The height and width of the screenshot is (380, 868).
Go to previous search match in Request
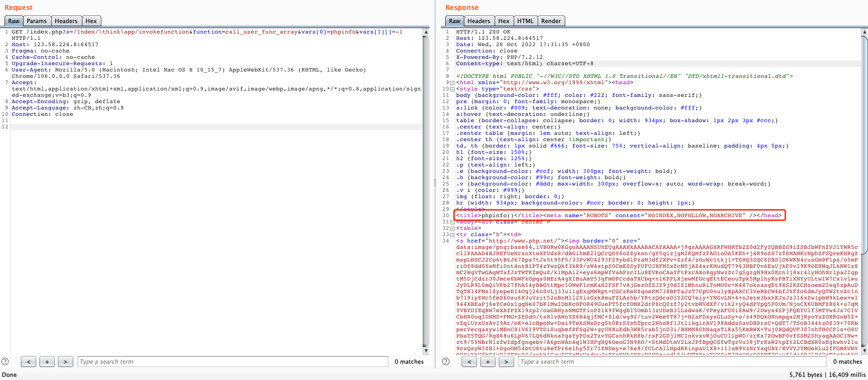click(x=29, y=361)
